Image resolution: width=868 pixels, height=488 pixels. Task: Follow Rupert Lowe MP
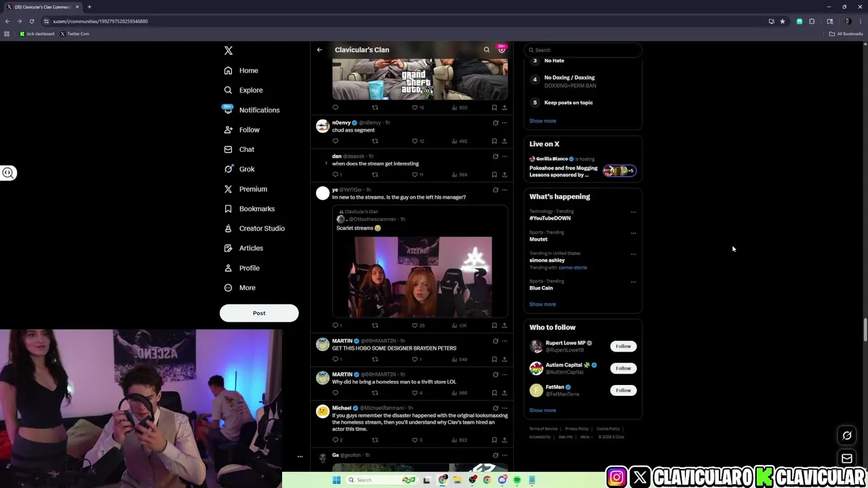[x=623, y=346]
